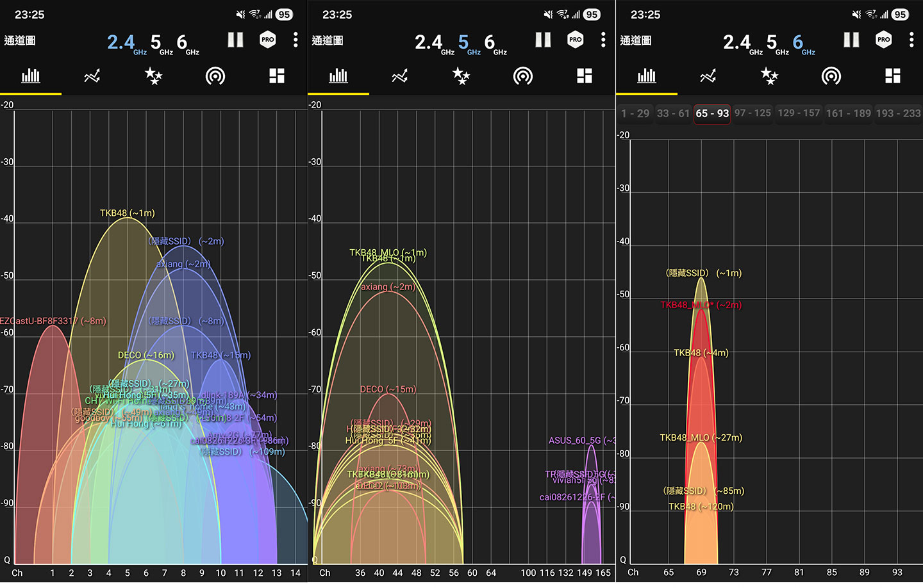
Task: Open three-dot overflow menu in the left screen
Action: pyautogui.click(x=295, y=40)
